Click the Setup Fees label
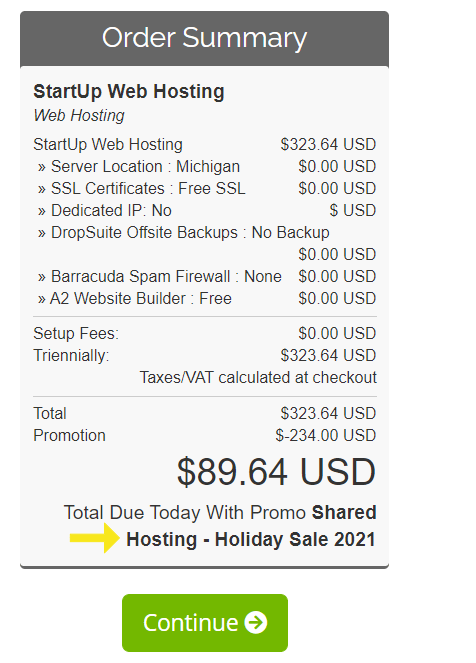The width and height of the screenshot is (476, 663). coord(76,334)
